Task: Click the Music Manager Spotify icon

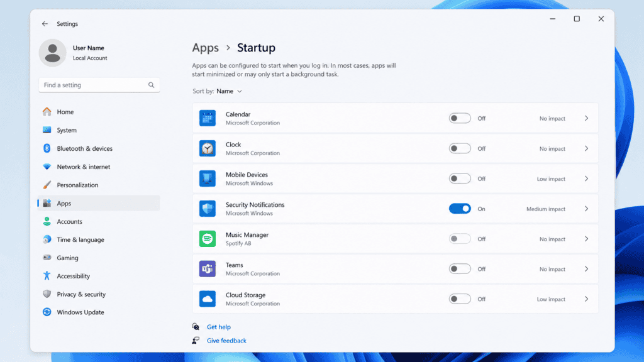Action: tap(208, 239)
